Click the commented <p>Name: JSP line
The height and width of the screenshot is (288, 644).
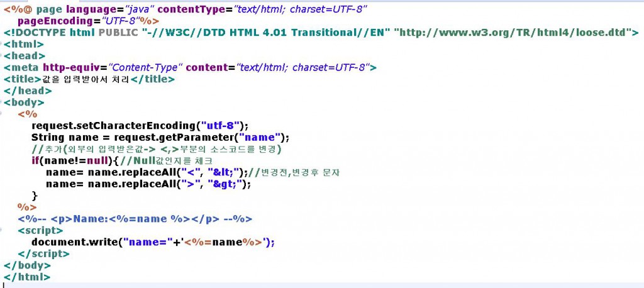pos(135,219)
